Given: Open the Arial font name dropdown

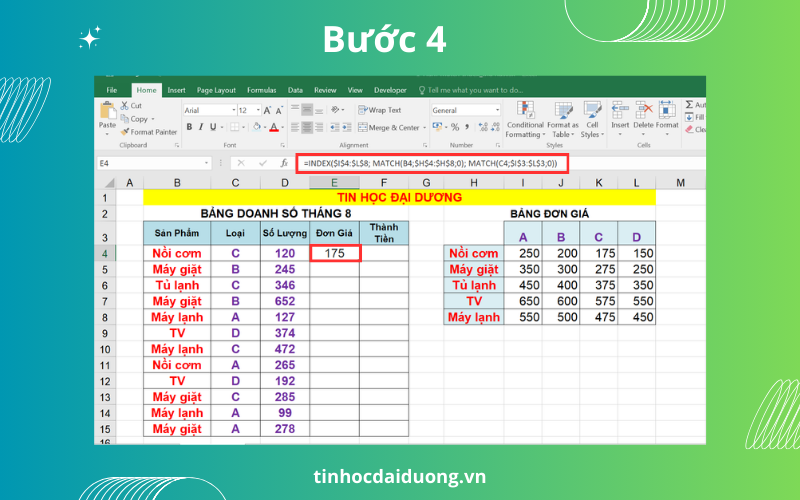Looking at the screenshot, I should click(234, 110).
